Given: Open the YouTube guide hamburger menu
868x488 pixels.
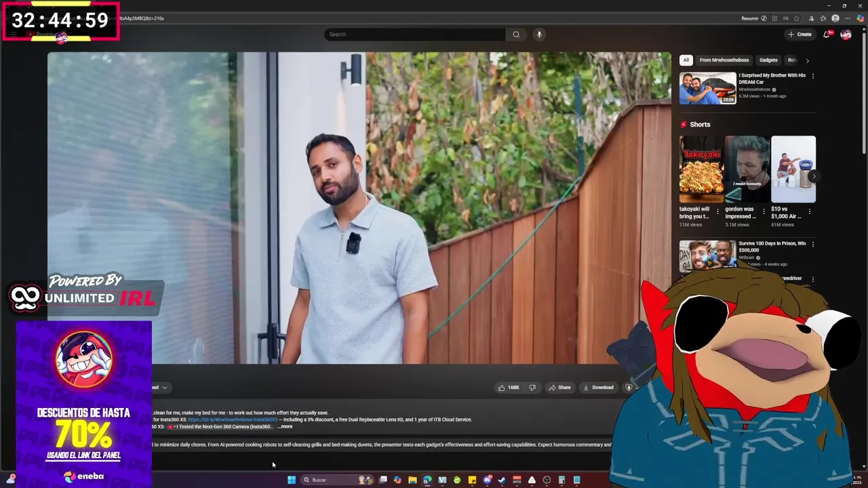Looking at the screenshot, I should click(x=13, y=35).
